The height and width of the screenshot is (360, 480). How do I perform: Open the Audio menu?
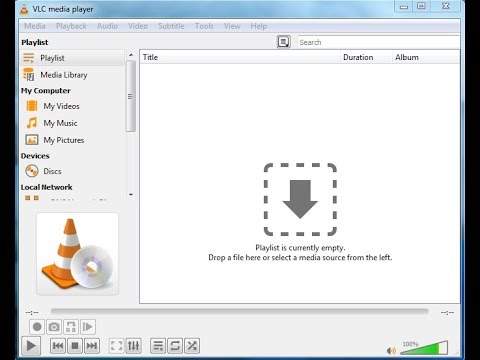pos(107,26)
